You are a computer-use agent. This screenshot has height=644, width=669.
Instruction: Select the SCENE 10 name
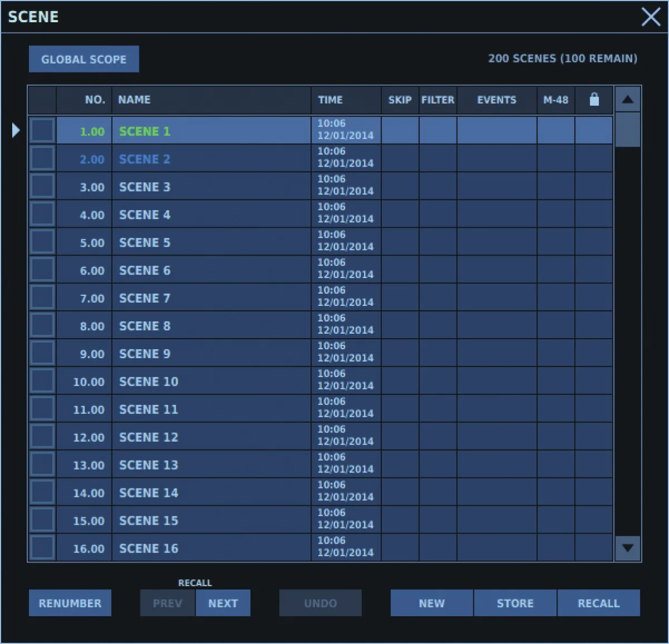click(x=149, y=382)
